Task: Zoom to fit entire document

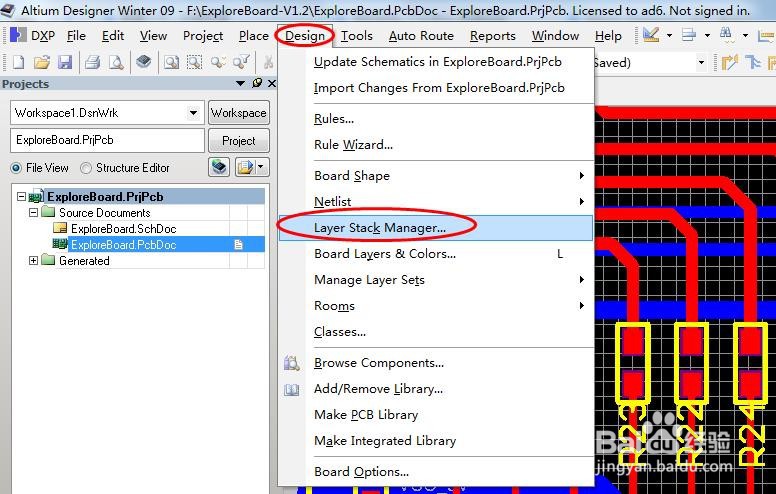Action: click(172, 62)
